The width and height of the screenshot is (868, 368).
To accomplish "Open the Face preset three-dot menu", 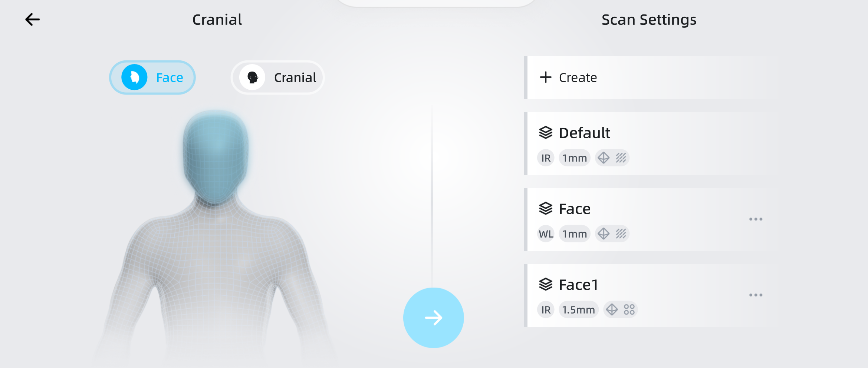I will click(756, 219).
